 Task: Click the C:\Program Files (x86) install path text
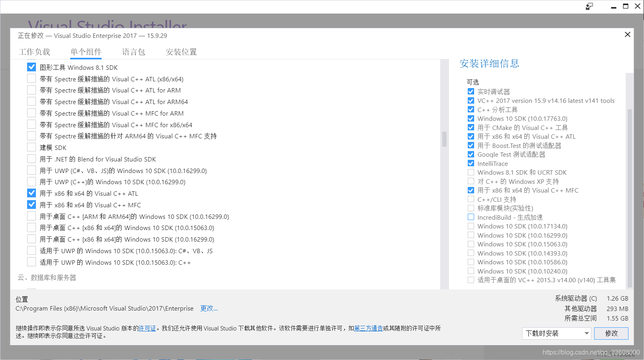point(104,308)
